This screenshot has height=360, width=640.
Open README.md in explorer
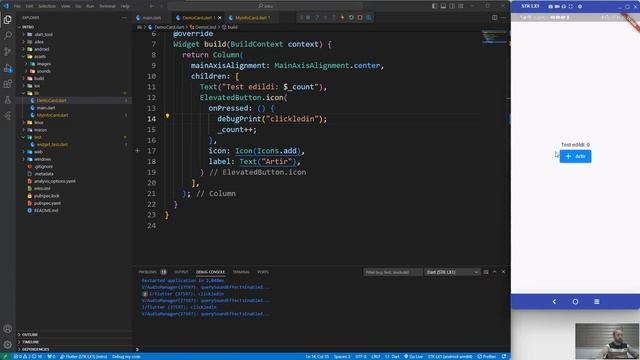(x=46, y=211)
